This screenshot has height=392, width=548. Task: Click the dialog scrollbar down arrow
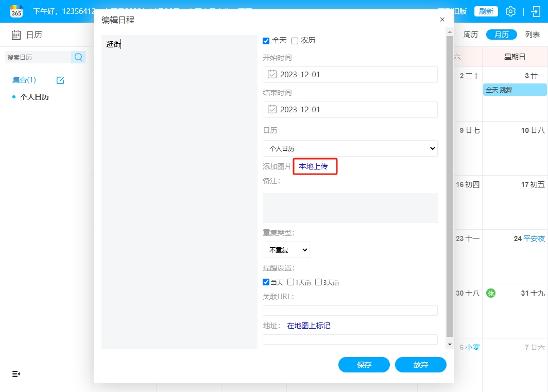click(450, 345)
